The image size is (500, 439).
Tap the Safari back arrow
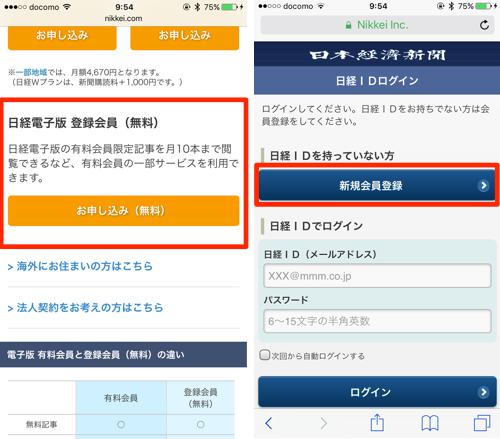pyautogui.click(x=269, y=423)
